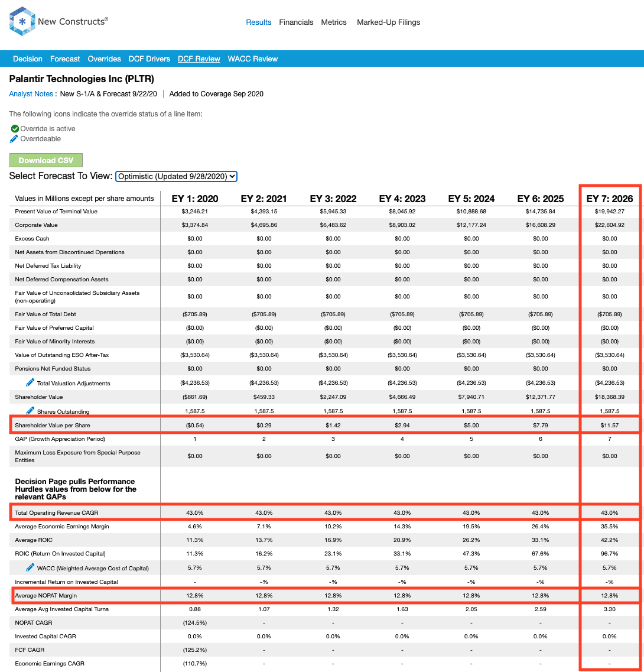Click the Average NOPAT Margin label
Viewport: 644px width, 672px height.
pyautogui.click(x=46, y=595)
